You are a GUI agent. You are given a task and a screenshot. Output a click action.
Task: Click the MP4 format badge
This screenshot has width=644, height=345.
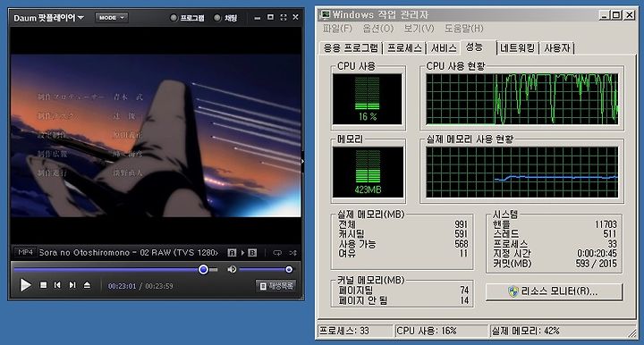(x=25, y=252)
